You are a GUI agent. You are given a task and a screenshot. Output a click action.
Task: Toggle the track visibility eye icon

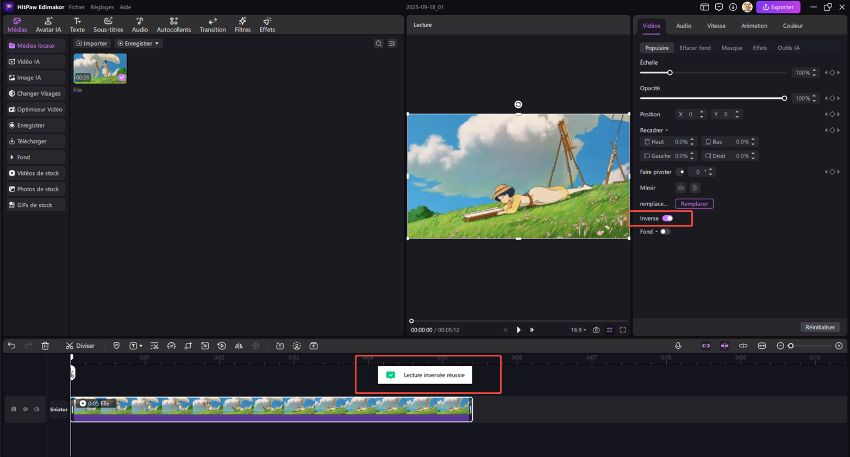coord(25,409)
